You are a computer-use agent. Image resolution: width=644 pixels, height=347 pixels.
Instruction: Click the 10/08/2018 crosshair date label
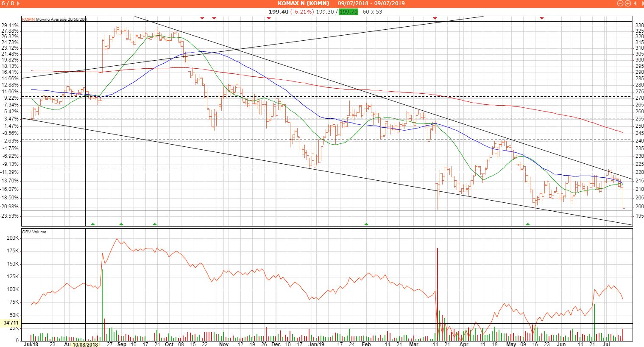pyautogui.click(x=85, y=344)
